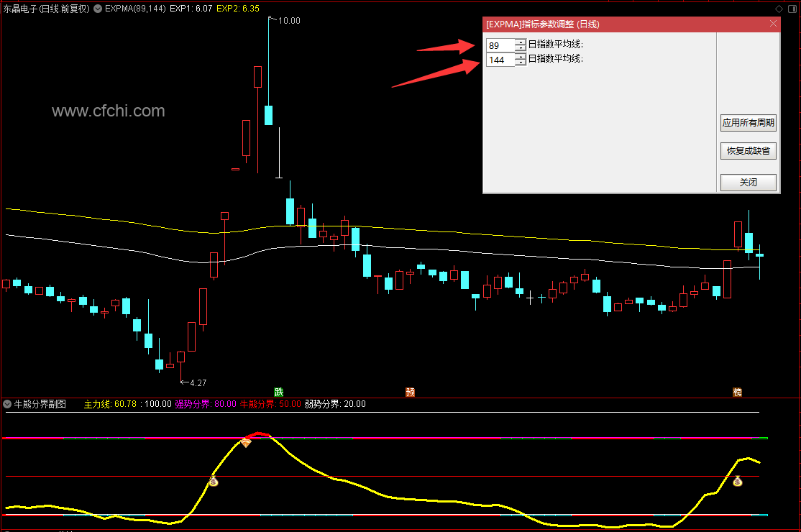This screenshot has height=532, width=801.
Task: Close the EXPMA parameter dialog with X
Action: (773, 24)
